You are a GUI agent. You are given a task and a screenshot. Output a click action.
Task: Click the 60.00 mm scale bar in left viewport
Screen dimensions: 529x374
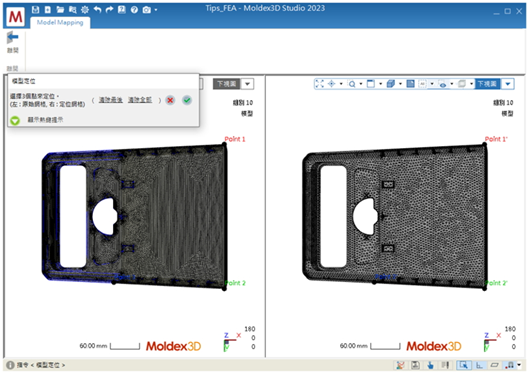[110, 346]
